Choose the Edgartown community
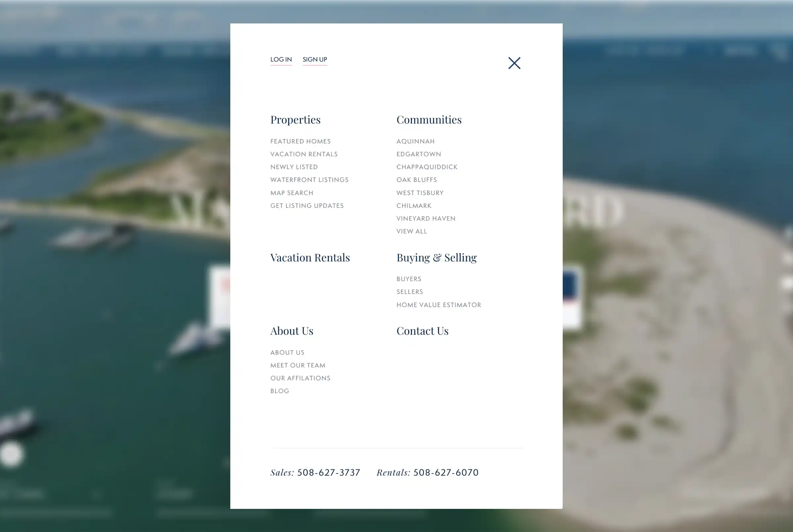 (x=419, y=154)
